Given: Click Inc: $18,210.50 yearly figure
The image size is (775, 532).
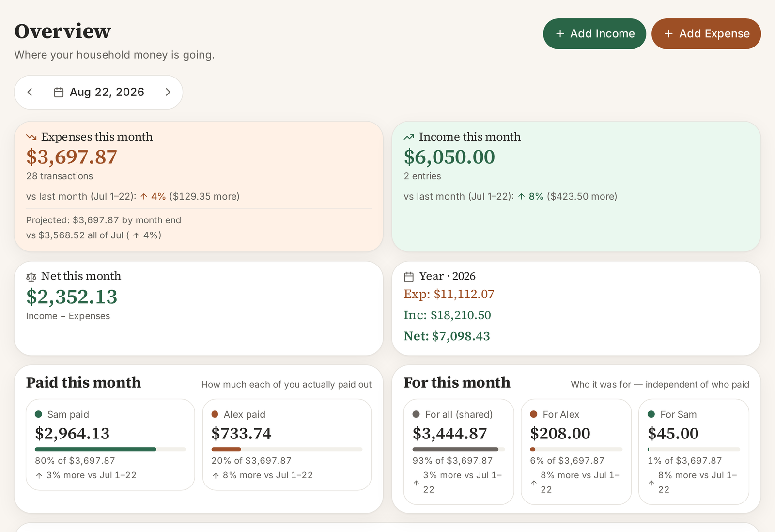Looking at the screenshot, I should click(448, 315).
